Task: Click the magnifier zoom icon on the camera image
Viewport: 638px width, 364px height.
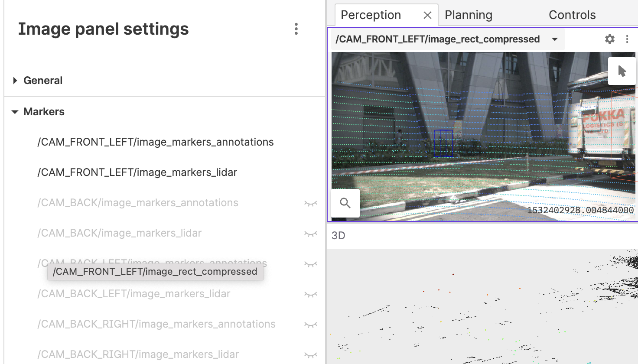Action: 345,203
